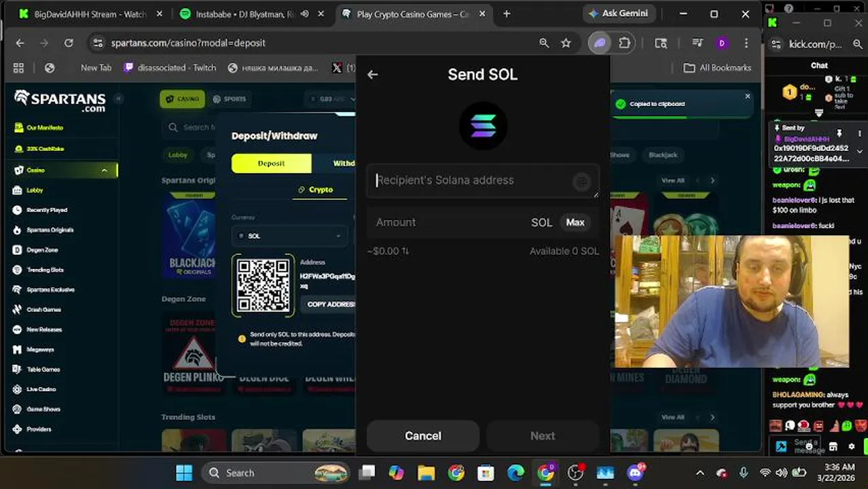Collapse the Casino sidebar section

point(104,170)
